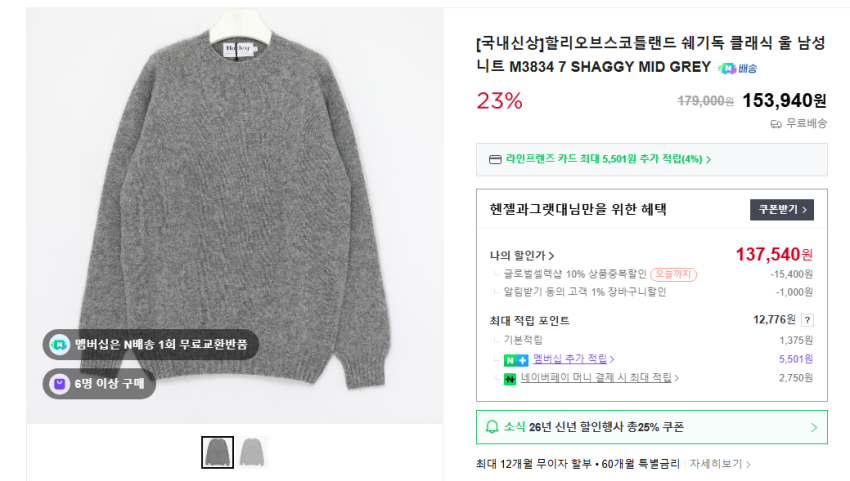Expand the 나의 할인가 details

point(523,255)
